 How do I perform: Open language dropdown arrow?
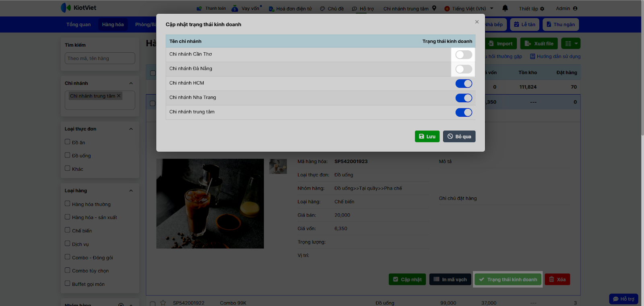(x=492, y=8)
